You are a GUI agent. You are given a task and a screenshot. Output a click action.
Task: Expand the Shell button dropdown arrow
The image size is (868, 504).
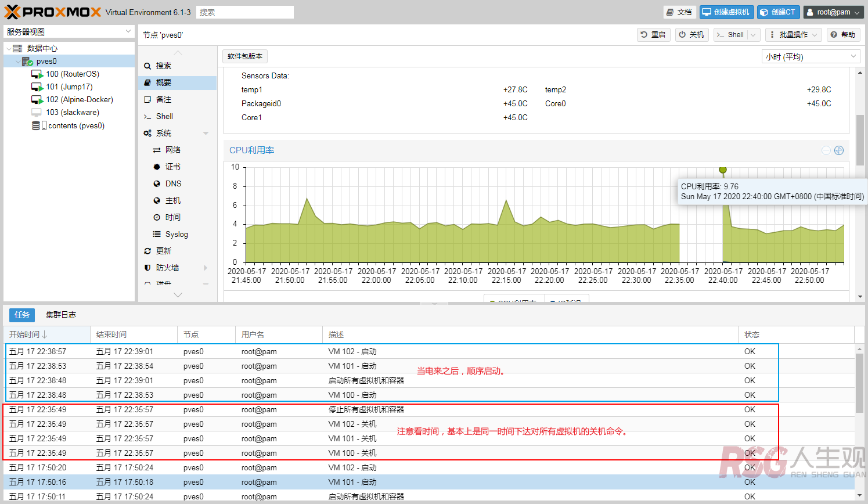point(754,35)
